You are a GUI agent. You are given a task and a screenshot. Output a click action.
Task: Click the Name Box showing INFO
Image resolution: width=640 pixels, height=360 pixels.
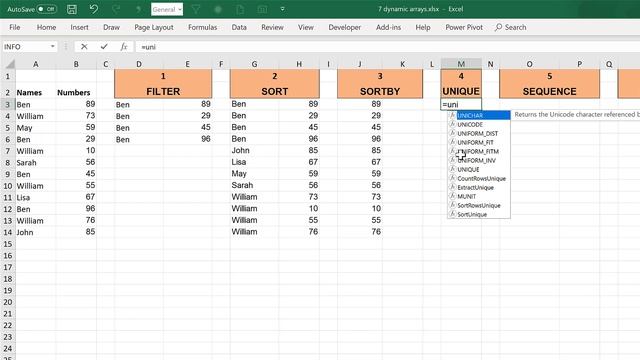[26, 47]
